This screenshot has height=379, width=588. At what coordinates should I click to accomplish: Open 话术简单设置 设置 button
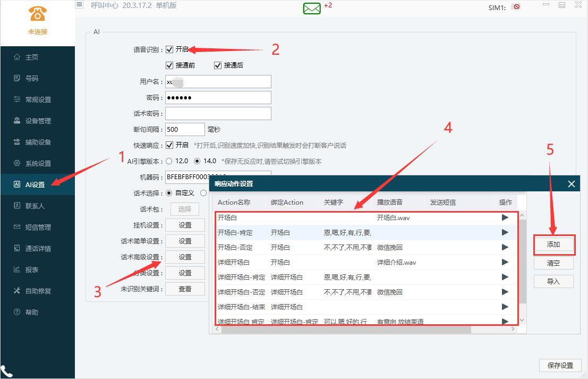(x=185, y=241)
